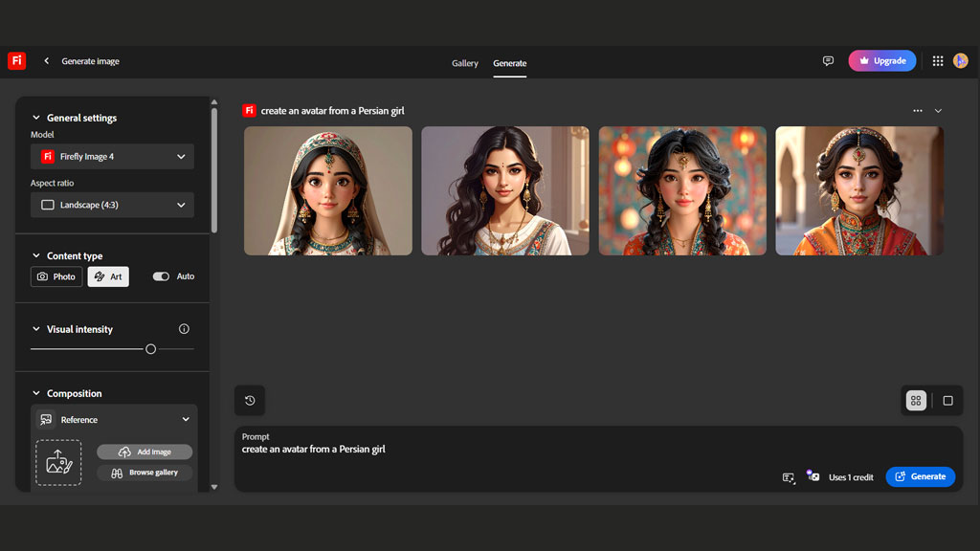Image resolution: width=980 pixels, height=551 pixels.
Task: Open the text prompt settings icon
Action: coord(788,476)
